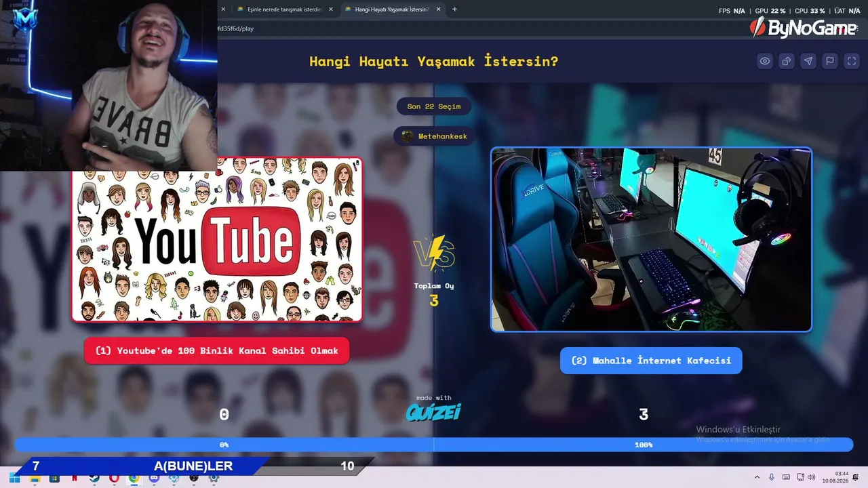The height and width of the screenshot is (488, 868).
Task: Open Settings gear from the taskbar
Action: point(214,478)
